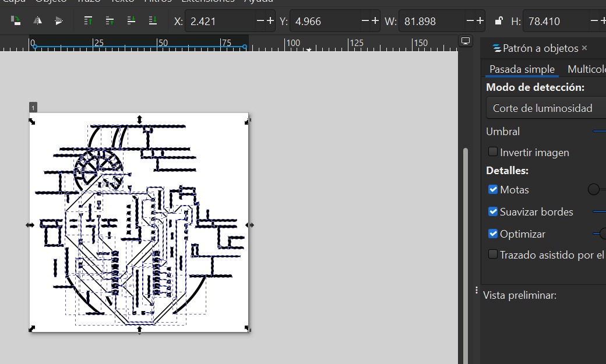Adjust the Umbral threshold slider

[x=600, y=131]
